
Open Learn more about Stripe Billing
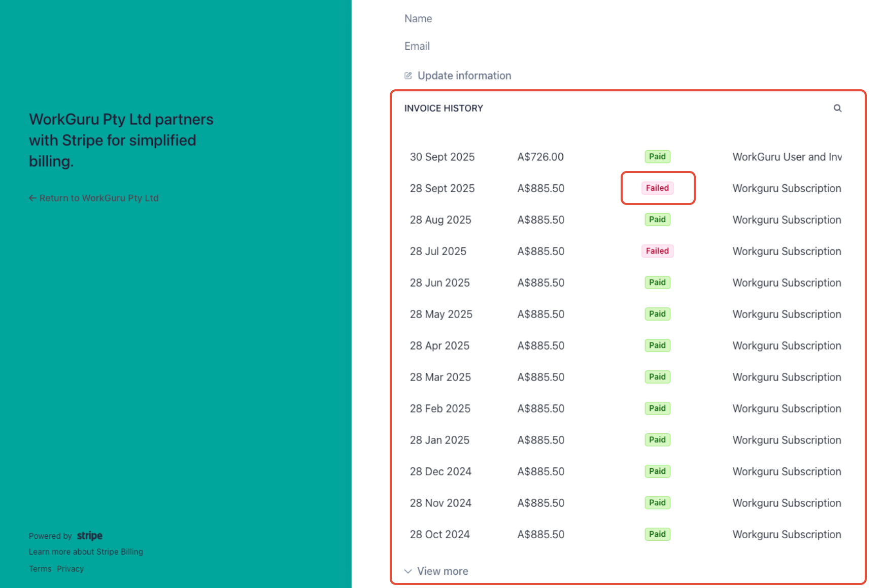pyautogui.click(x=86, y=552)
